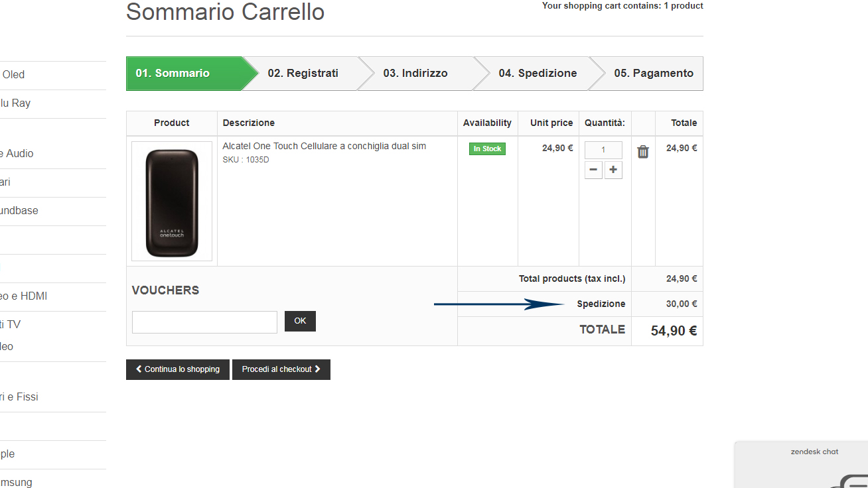Go to the 03. Indirizzo step
This screenshot has width=868, height=488.
pyautogui.click(x=415, y=74)
